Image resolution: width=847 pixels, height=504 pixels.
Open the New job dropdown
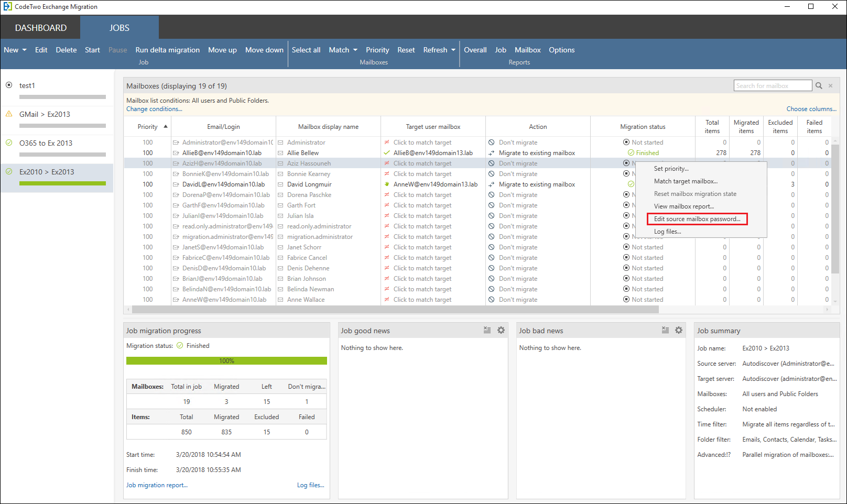click(x=15, y=50)
